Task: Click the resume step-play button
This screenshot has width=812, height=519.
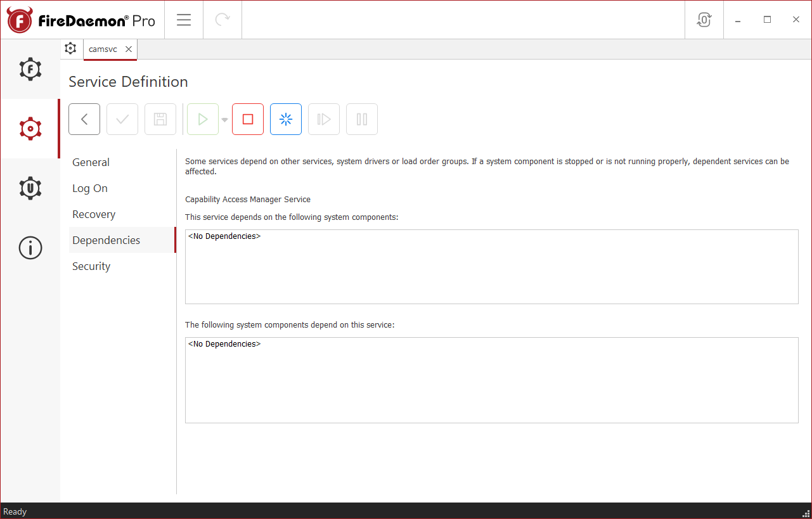Action: (324, 119)
